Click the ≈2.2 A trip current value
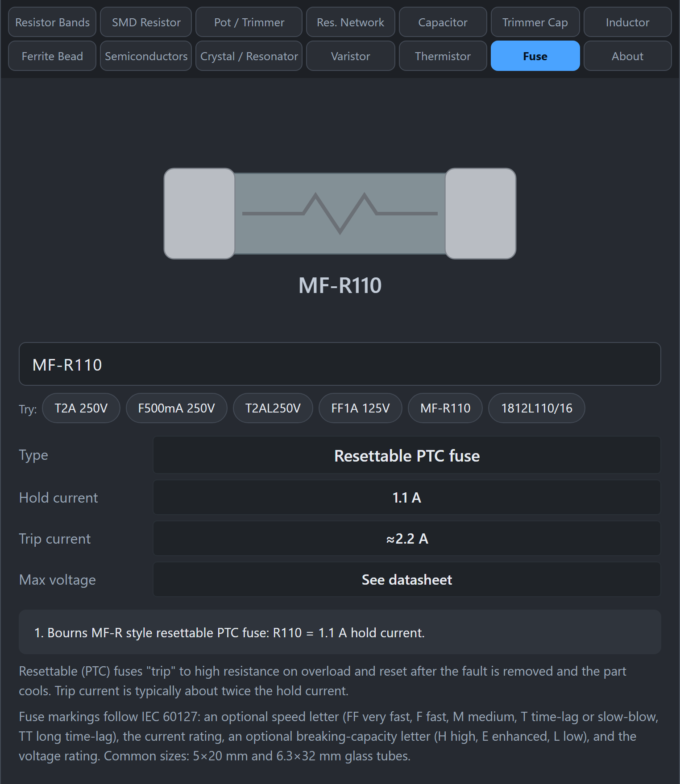Image resolution: width=680 pixels, height=784 pixels. (406, 538)
